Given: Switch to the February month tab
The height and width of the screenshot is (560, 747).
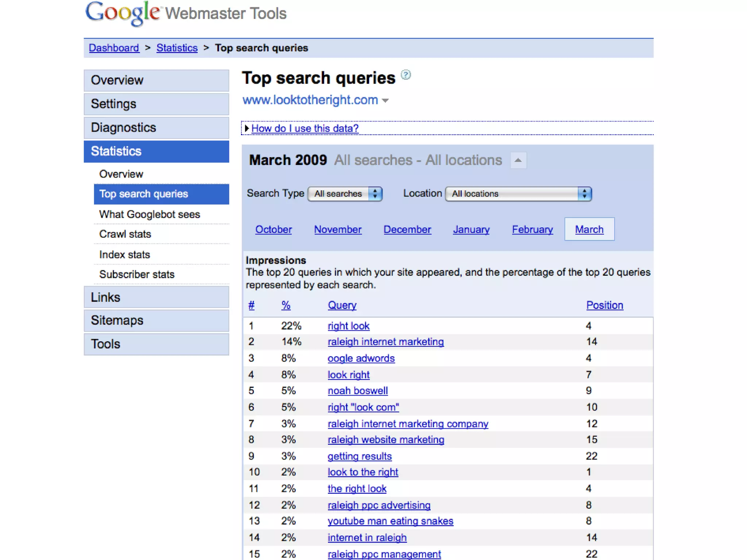Looking at the screenshot, I should point(532,229).
